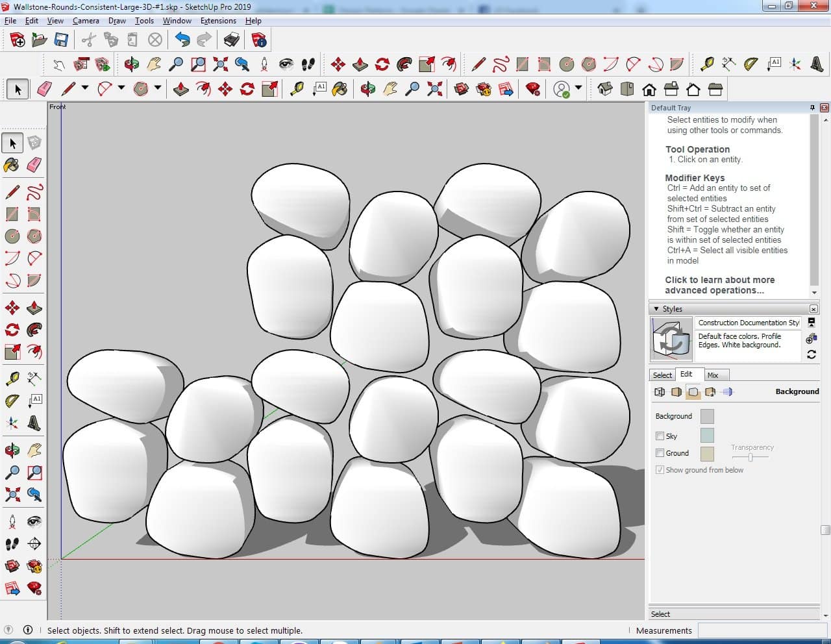The width and height of the screenshot is (831, 644).
Task: Enable the Ground checkbox
Action: pos(660,453)
